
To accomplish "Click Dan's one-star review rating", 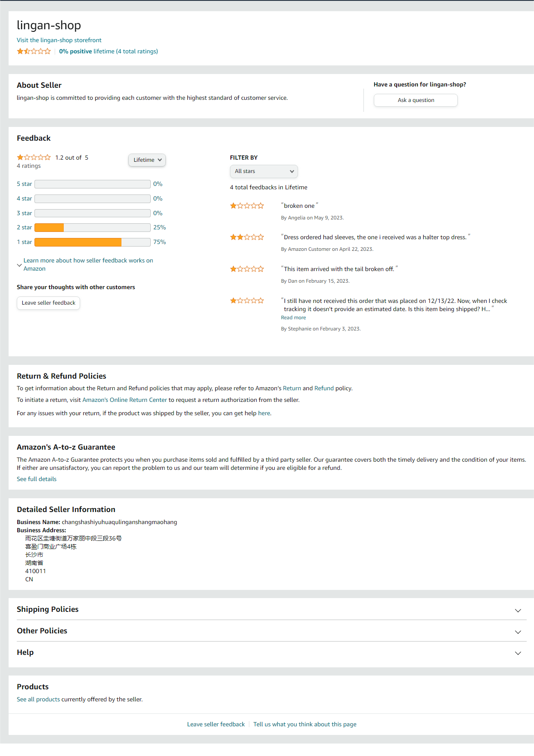I will click(x=247, y=269).
